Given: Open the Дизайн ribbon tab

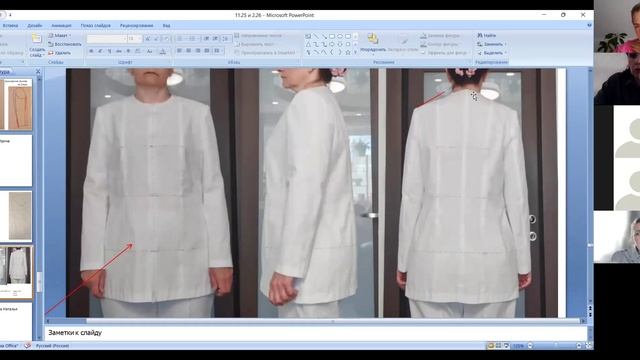Looking at the screenshot, I should tap(35, 25).
